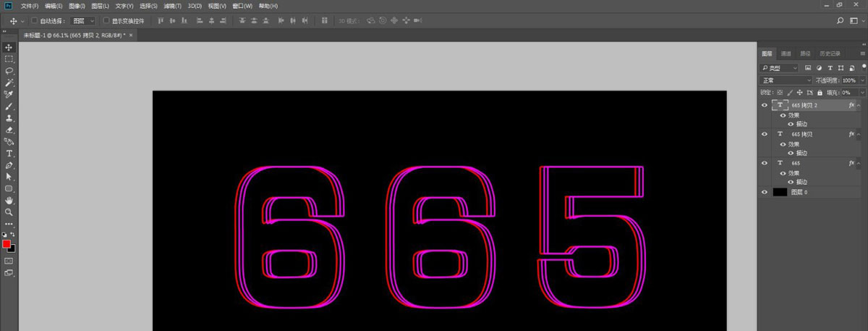Select the Clone Stamp tool

tap(9, 118)
